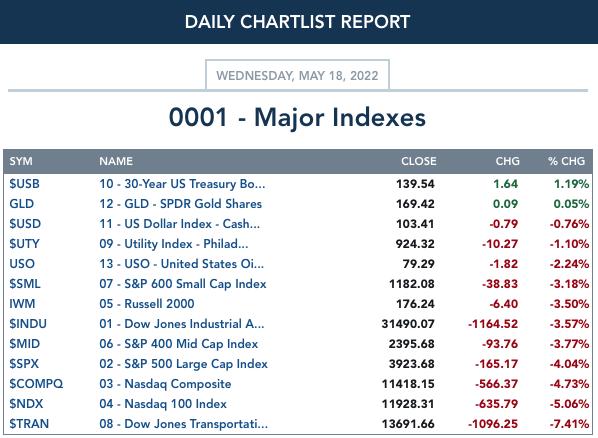The height and width of the screenshot is (438, 598).
Task: Select the USO symbol link
Action: [x=22, y=264]
